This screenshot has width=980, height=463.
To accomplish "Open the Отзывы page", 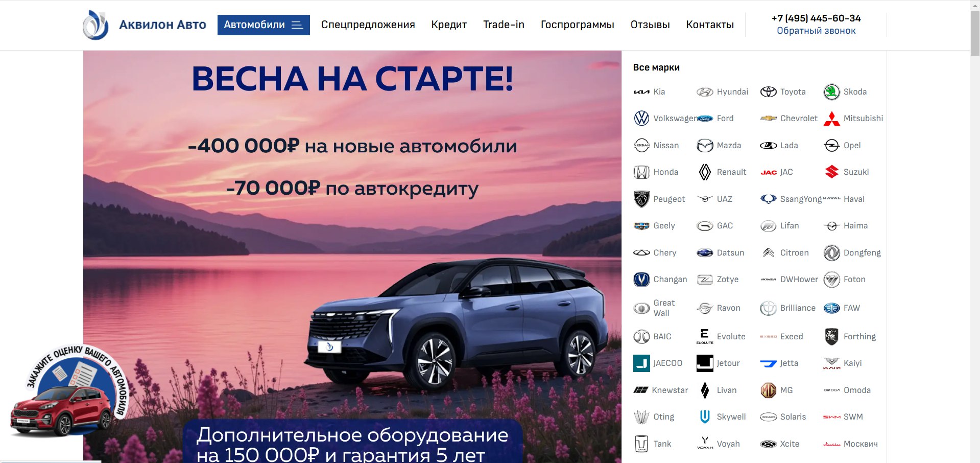I will click(x=650, y=25).
